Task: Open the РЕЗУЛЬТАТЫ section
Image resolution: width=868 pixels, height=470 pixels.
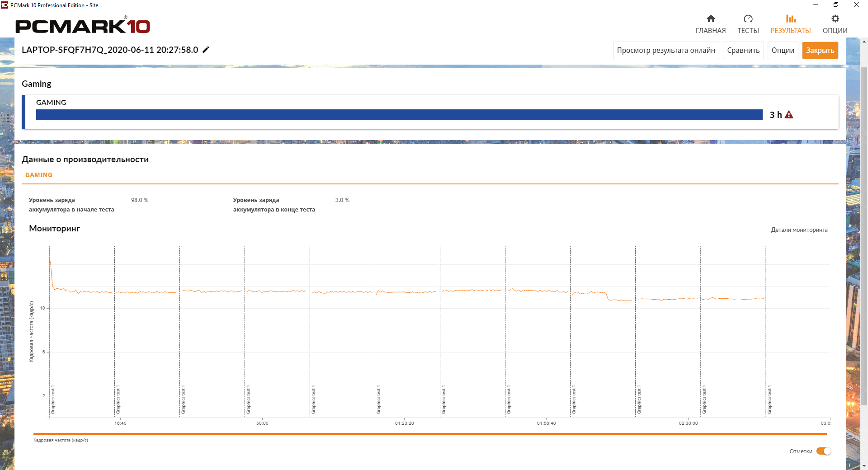Action: [791, 24]
